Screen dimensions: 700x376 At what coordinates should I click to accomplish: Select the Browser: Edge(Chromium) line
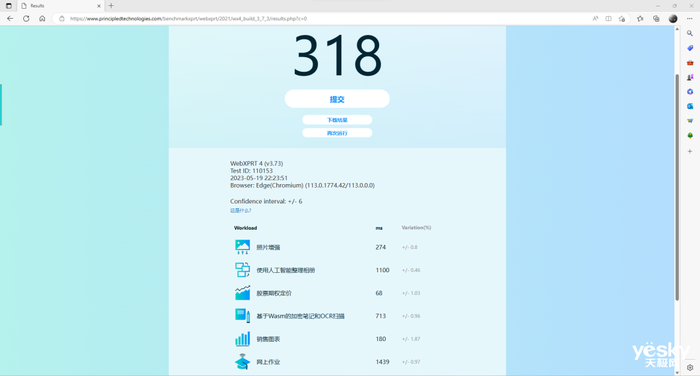(x=302, y=185)
